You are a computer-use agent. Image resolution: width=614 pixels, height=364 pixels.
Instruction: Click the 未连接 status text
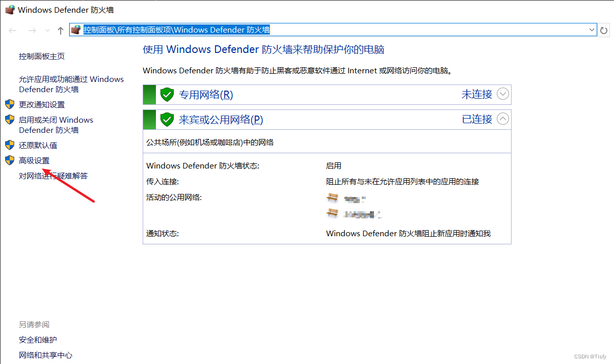click(477, 94)
